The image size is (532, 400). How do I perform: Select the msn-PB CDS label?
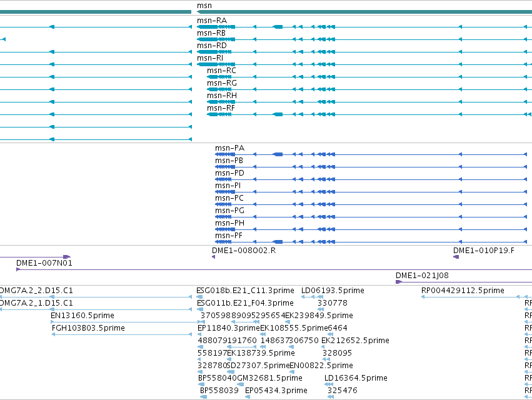tap(229, 161)
